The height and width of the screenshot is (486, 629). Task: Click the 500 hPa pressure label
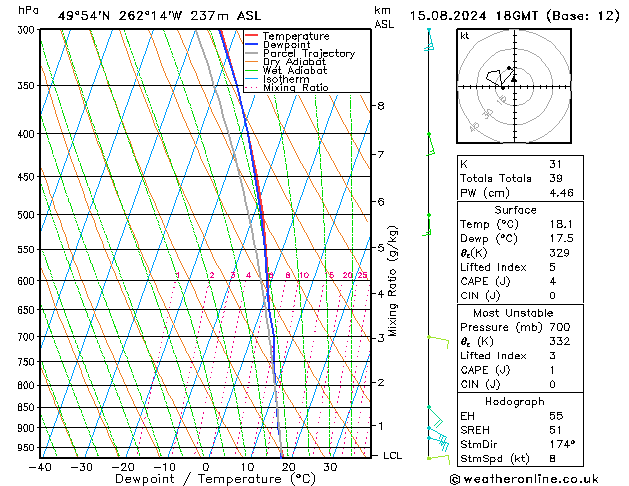[27, 215]
